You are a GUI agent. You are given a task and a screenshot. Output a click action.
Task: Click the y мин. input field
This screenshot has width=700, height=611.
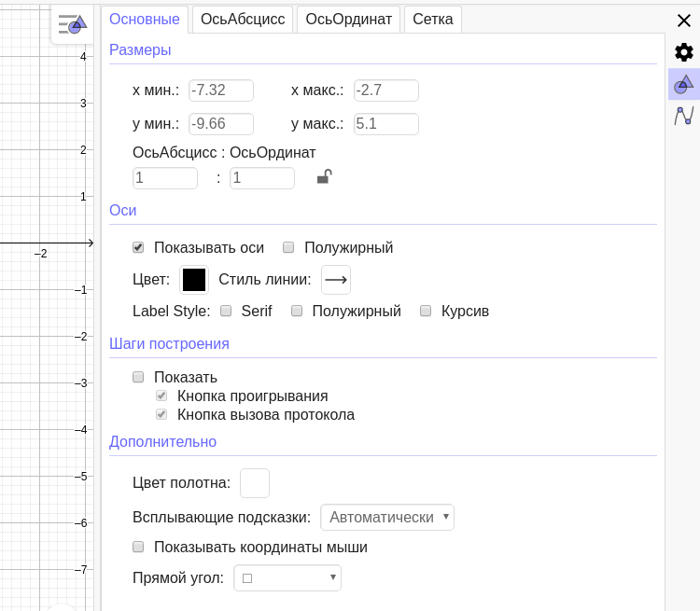(x=221, y=124)
